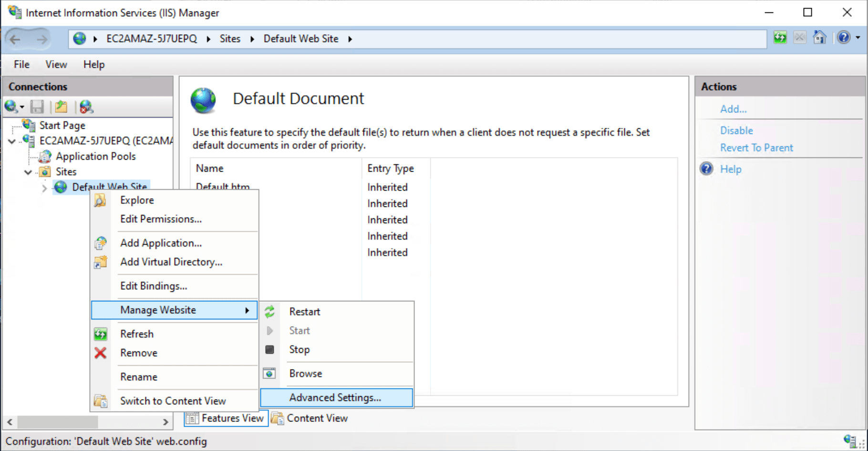Switch to Features View tab
Screen dimensions: 868x451
pos(226,418)
